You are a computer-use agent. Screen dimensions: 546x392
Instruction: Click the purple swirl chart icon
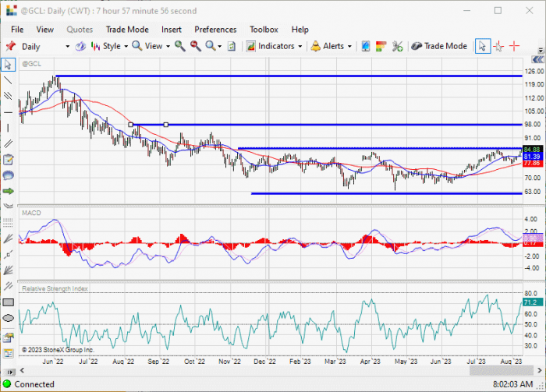tap(80, 46)
